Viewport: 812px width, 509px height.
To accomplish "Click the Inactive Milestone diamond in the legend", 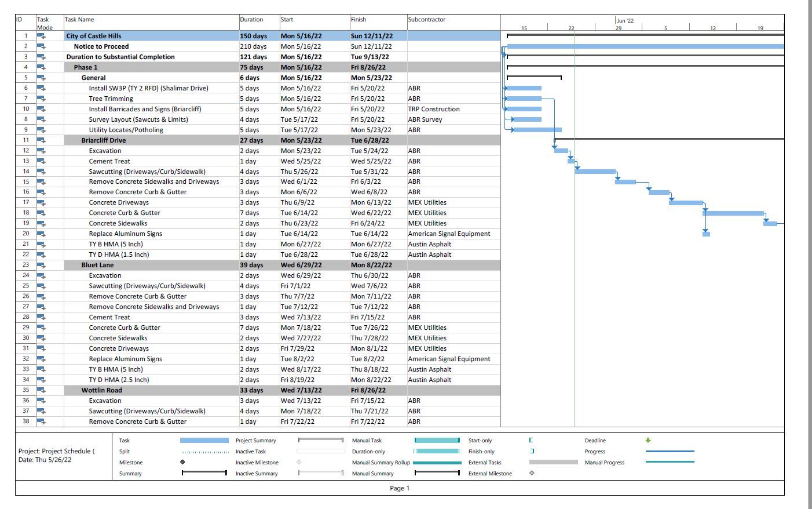I will (299, 463).
